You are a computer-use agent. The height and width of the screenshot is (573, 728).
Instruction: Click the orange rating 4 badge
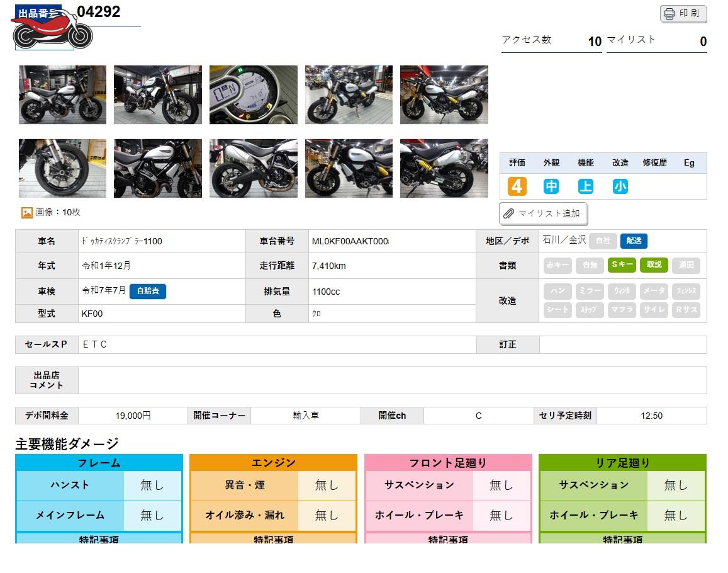point(517,186)
